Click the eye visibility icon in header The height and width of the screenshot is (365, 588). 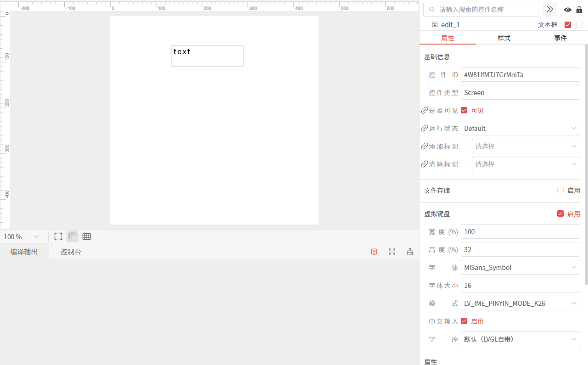(x=568, y=10)
